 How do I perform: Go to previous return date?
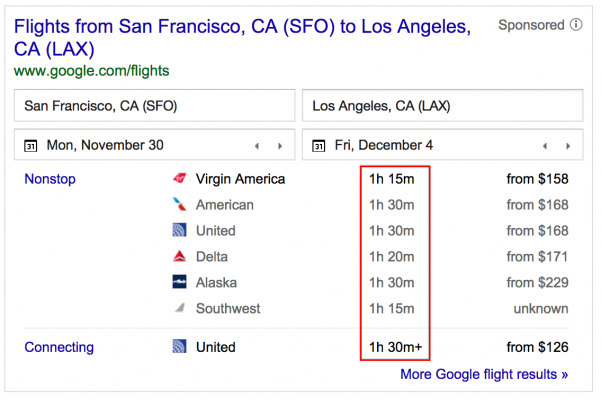tap(545, 146)
